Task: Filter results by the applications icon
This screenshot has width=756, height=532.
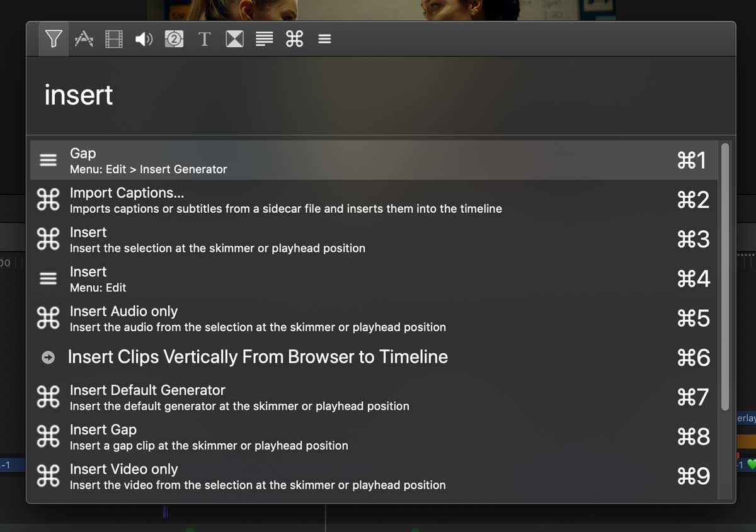Action: click(x=84, y=39)
